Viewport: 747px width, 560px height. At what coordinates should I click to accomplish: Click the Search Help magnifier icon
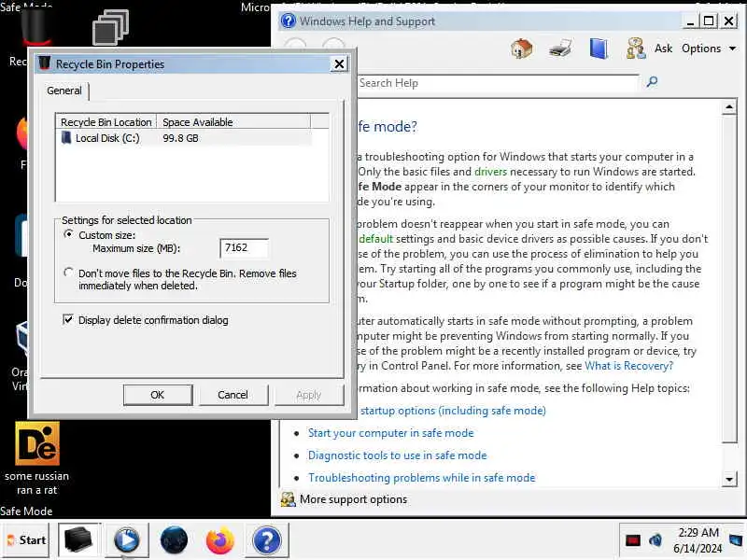pos(652,82)
